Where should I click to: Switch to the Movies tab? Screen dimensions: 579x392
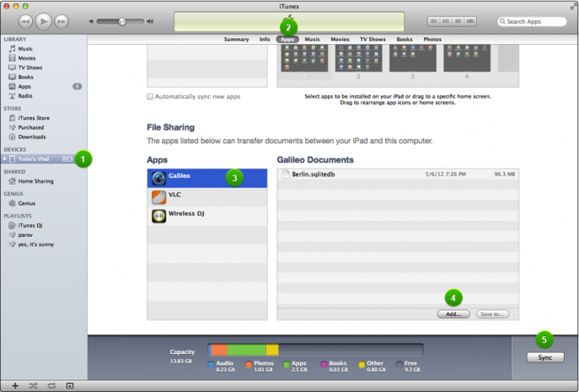point(340,39)
